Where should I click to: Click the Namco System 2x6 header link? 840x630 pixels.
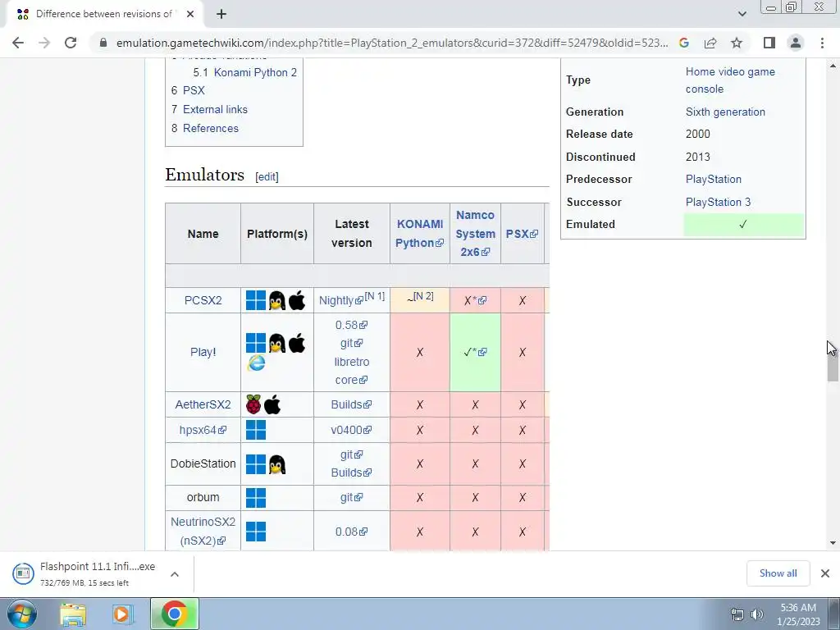point(475,234)
